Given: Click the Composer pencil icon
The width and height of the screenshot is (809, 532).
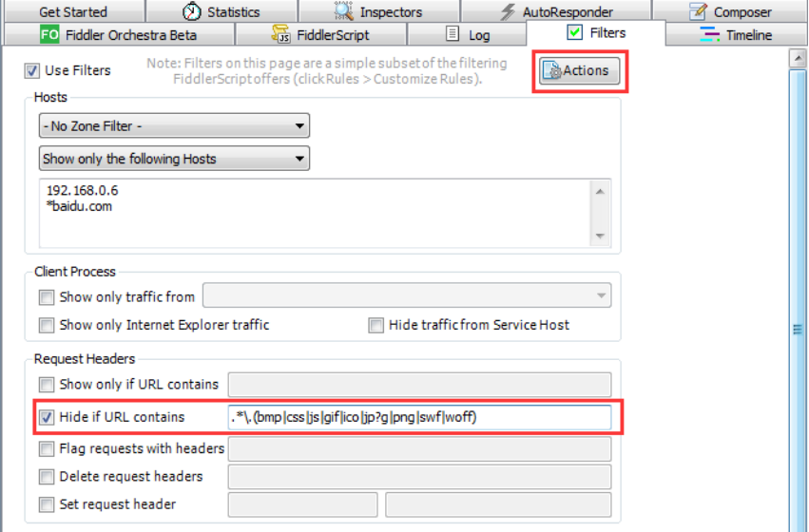Looking at the screenshot, I should pyautogui.click(x=698, y=11).
